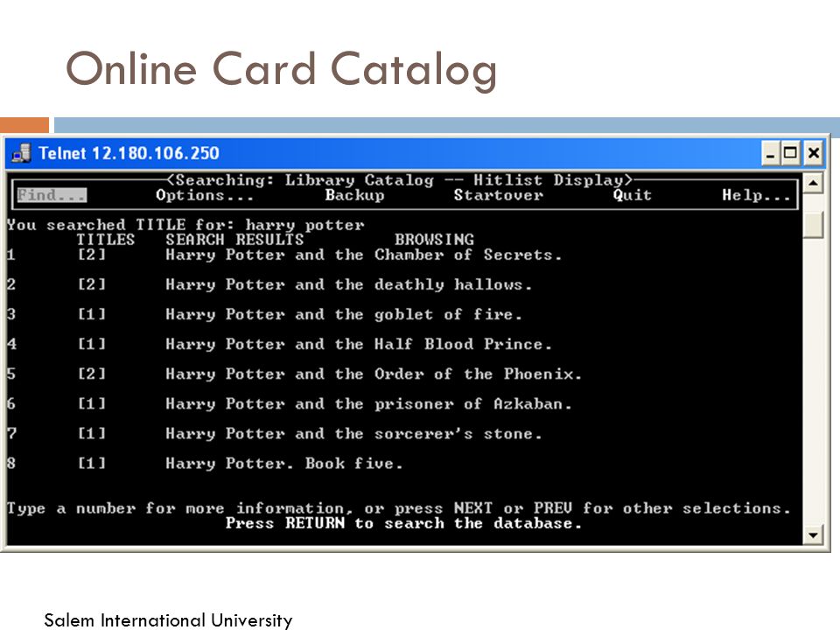Click the scrollbar up arrow
The width and height of the screenshot is (840, 630).
pos(813,183)
